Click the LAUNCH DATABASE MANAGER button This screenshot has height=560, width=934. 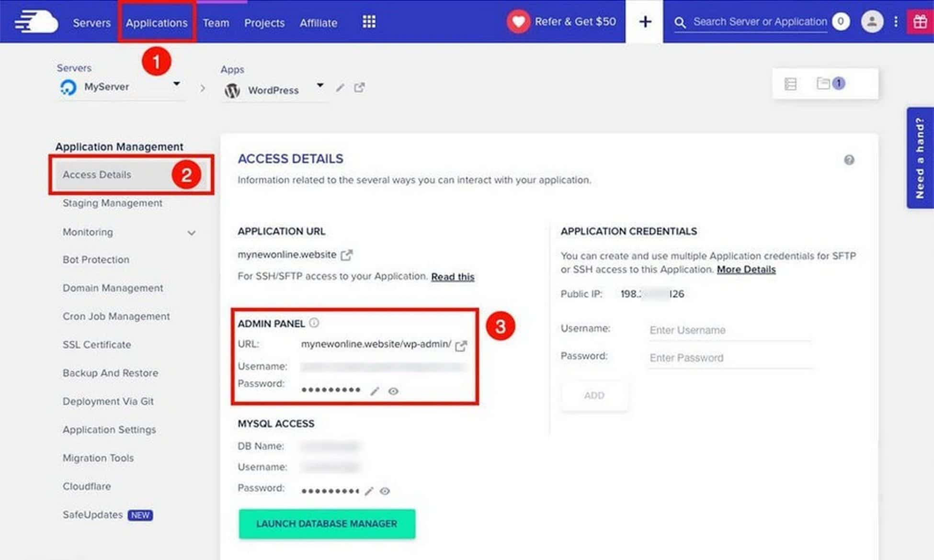[326, 523]
